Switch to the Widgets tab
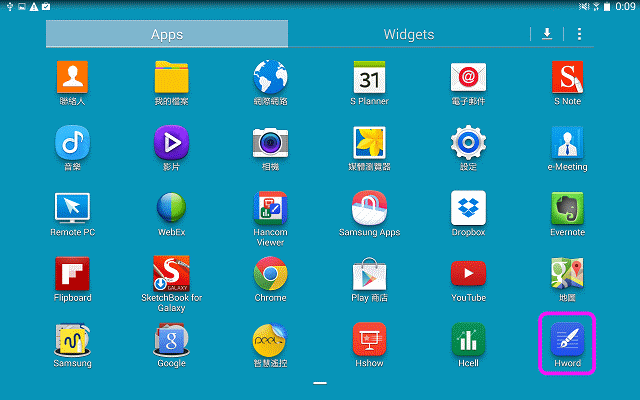 (409, 34)
